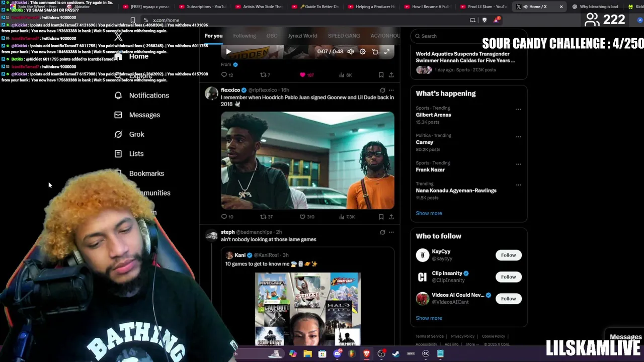View analytics for the 6K views post
Viewport: 644px width, 362px height.
pos(345,75)
